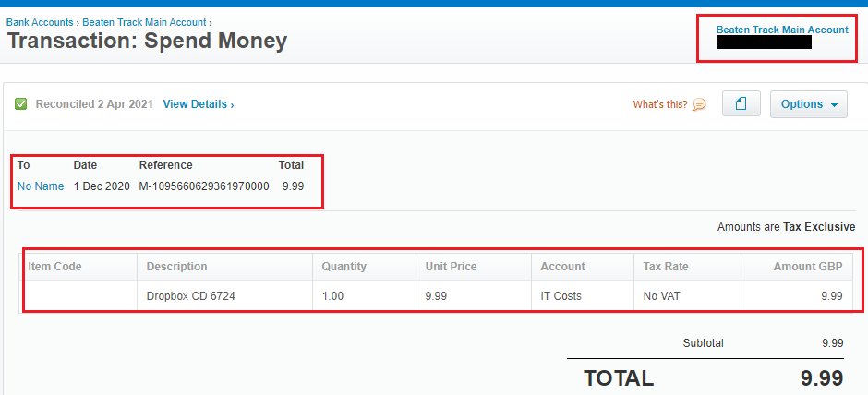Click the Item Code column header
The height and width of the screenshot is (395, 868).
[x=79, y=267]
